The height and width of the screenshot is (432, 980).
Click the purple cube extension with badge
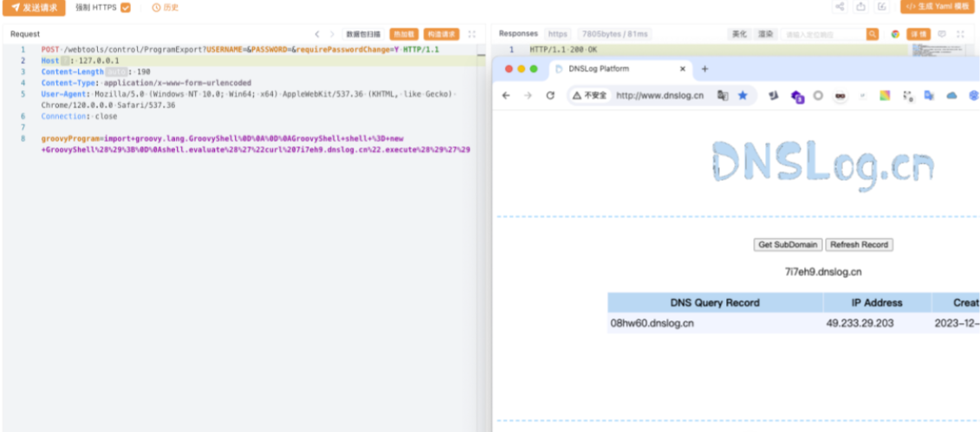pos(797,96)
